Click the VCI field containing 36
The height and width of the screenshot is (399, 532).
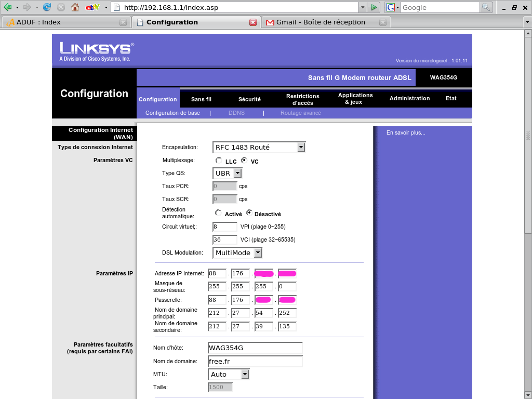point(225,240)
